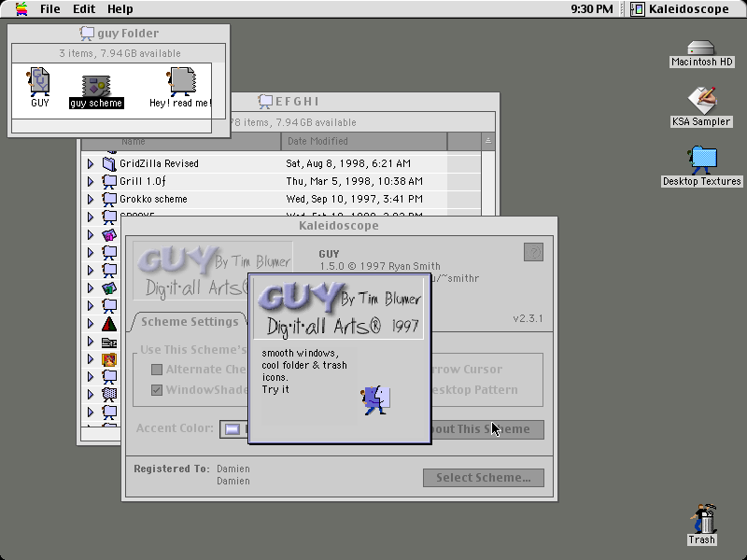Viewport: 747px width, 560px height.
Task: Select the orange framed picture icon in EFGHI
Action: tap(109, 359)
